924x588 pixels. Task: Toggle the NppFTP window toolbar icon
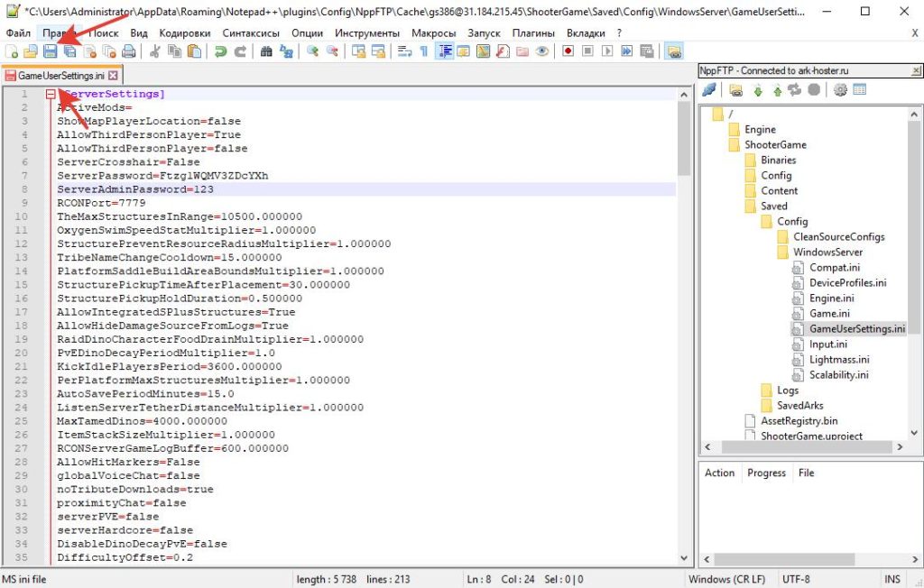coord(673,51)
